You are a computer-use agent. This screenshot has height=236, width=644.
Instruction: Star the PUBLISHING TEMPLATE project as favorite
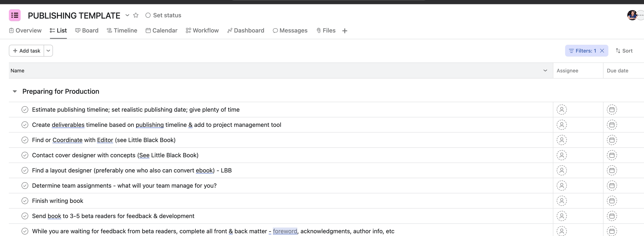(x=136, y=15)
